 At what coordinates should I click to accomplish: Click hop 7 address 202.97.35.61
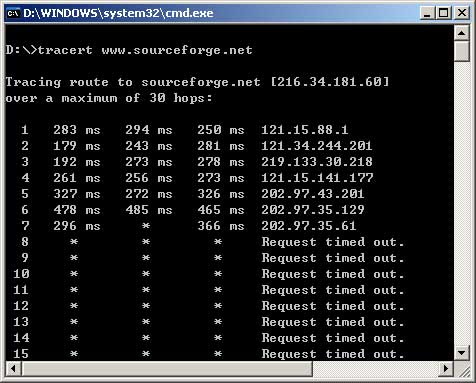309,226
